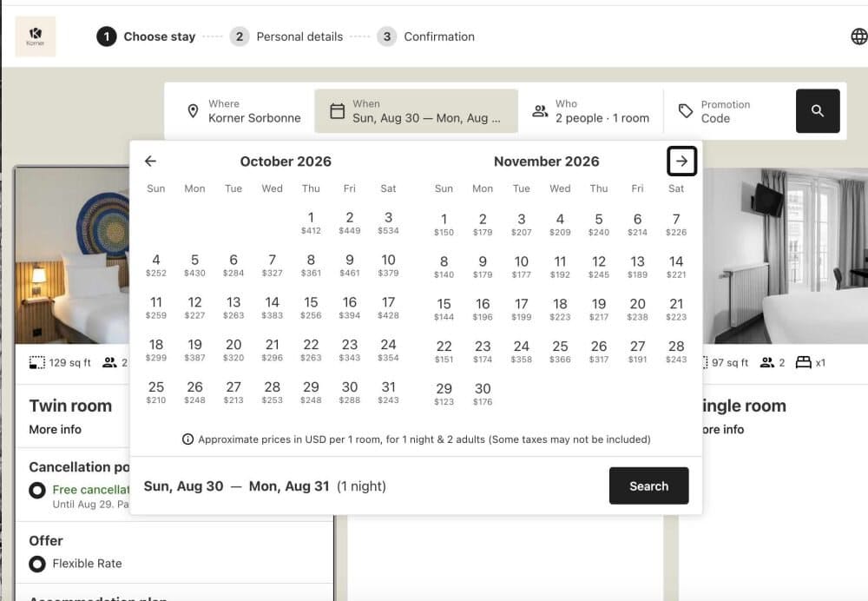Open the language globe icon
The image size is (868, 601).
point(858,36)
